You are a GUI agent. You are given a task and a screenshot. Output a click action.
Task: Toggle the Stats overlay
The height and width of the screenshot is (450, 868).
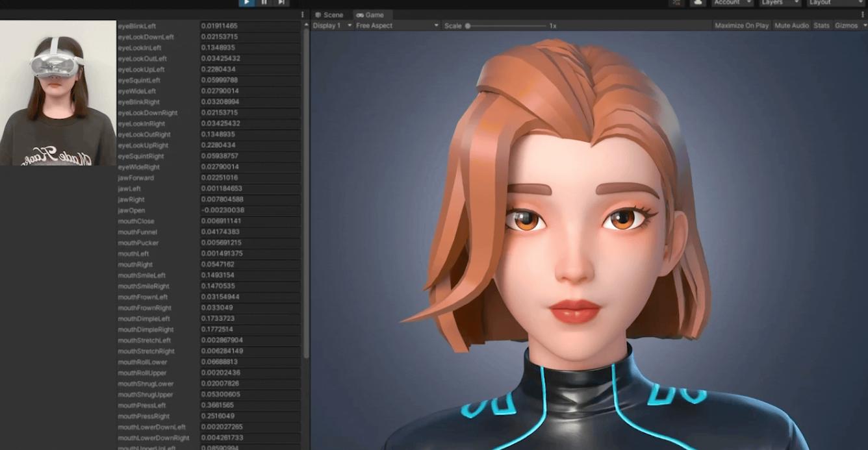point(821,26)
